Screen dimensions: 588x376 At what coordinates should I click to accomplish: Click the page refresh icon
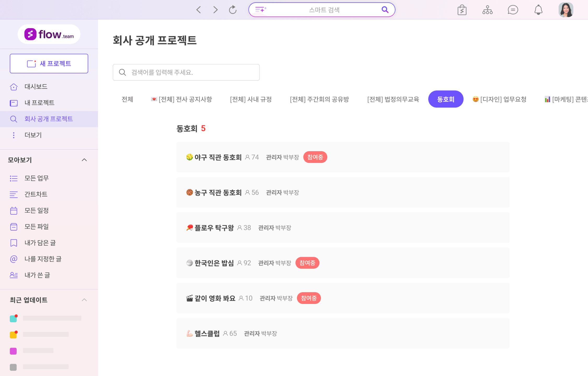[x=233, y=10]
